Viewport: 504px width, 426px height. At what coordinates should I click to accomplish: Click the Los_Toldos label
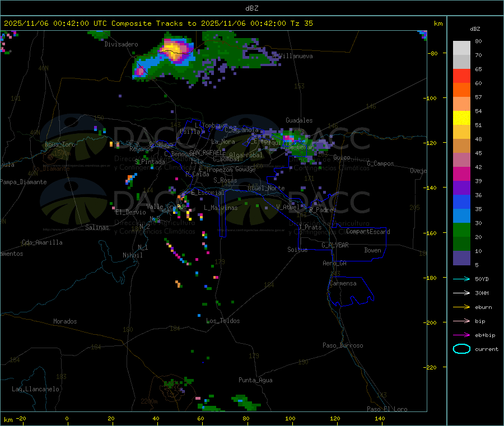(x=223, y=321)
